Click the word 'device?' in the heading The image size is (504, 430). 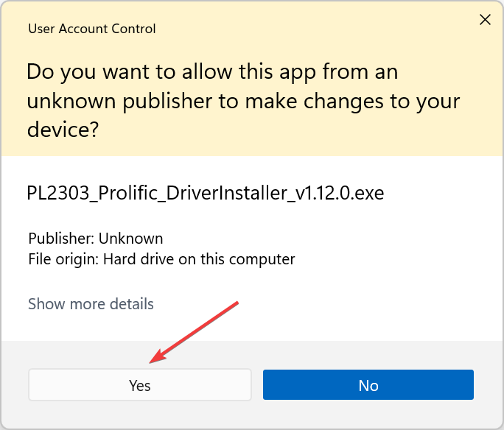pos(63,130)
